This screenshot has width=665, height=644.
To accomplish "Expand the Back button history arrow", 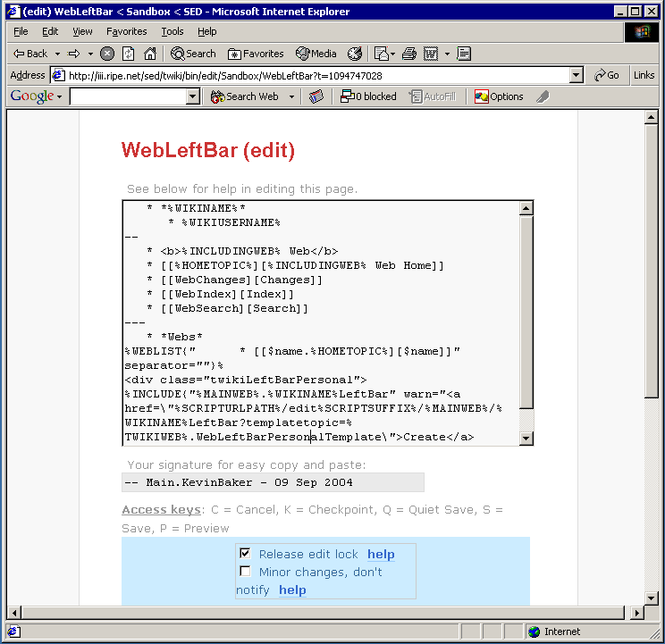I will pyautogui.click(x=58, y=54).
